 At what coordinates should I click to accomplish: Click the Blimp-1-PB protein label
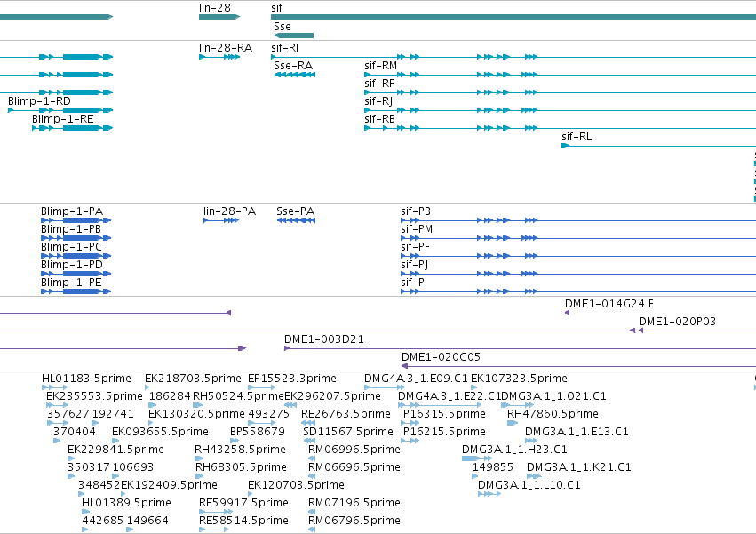71,228
